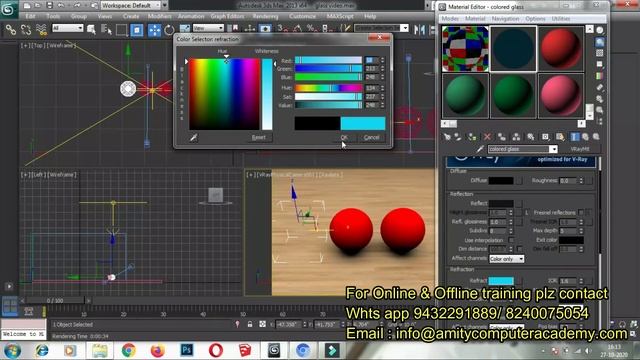Open Material Editor Utilities menu

561,19
